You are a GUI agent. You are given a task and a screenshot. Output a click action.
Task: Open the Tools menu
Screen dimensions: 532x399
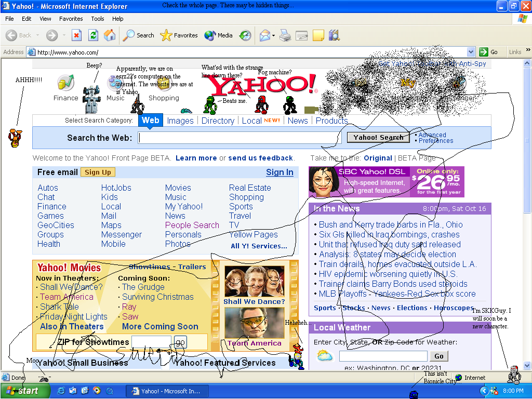97,19
